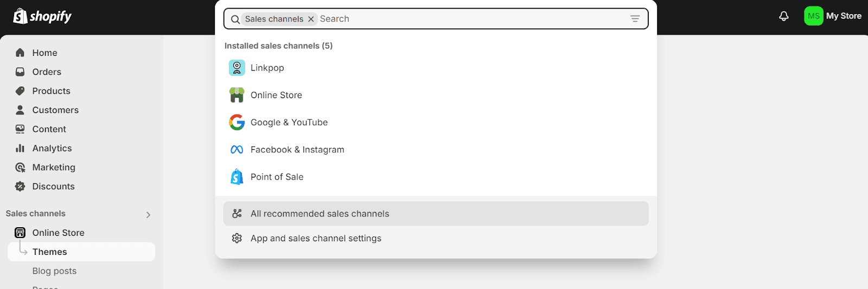The image size is (868, 289).
Task: Click the Linkpop app icon
Action: point(237,68)
